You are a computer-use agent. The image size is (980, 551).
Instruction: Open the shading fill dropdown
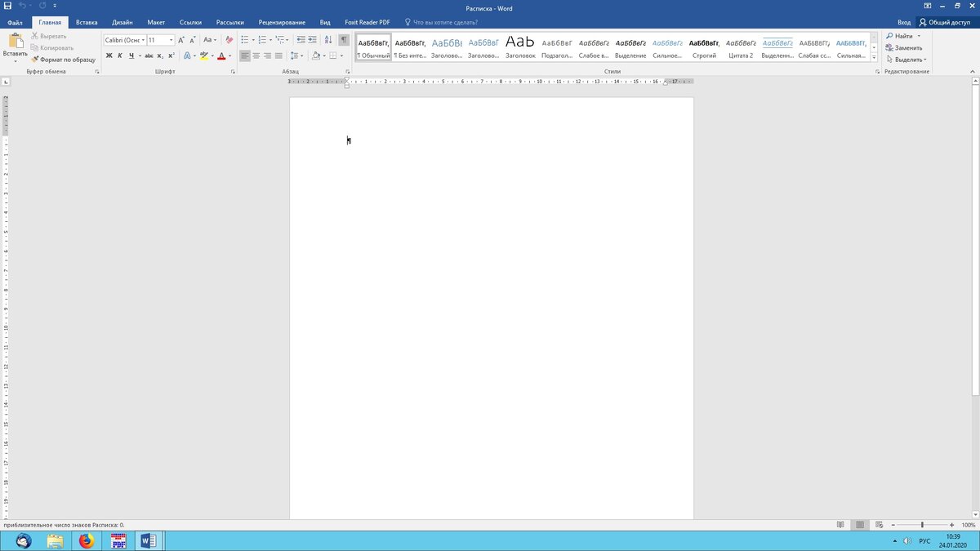[324, 56]
